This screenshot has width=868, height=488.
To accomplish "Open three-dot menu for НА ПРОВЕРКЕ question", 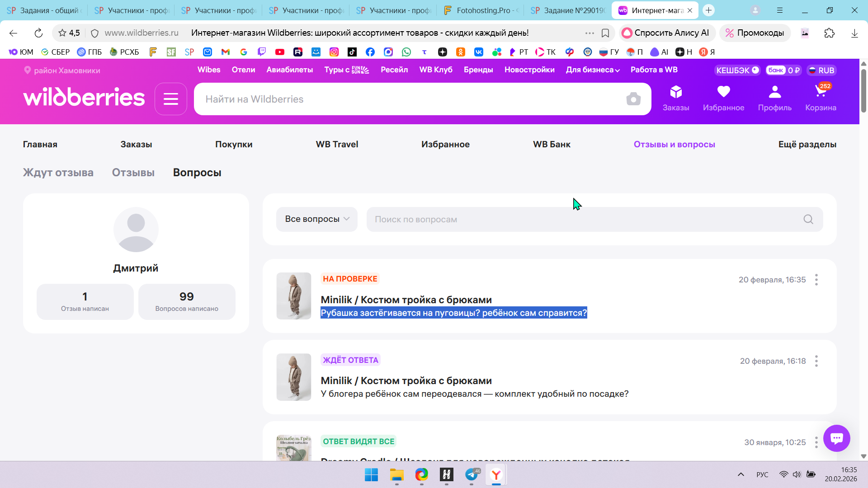I will [816, 280].
